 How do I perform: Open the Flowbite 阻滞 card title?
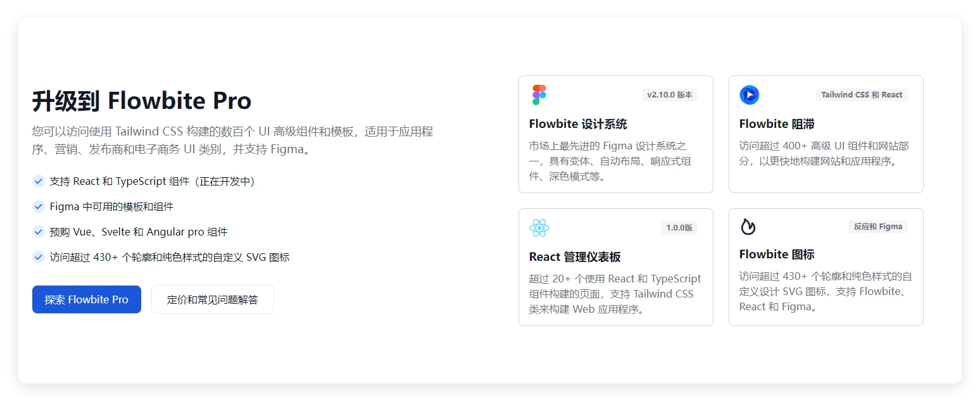777,124
